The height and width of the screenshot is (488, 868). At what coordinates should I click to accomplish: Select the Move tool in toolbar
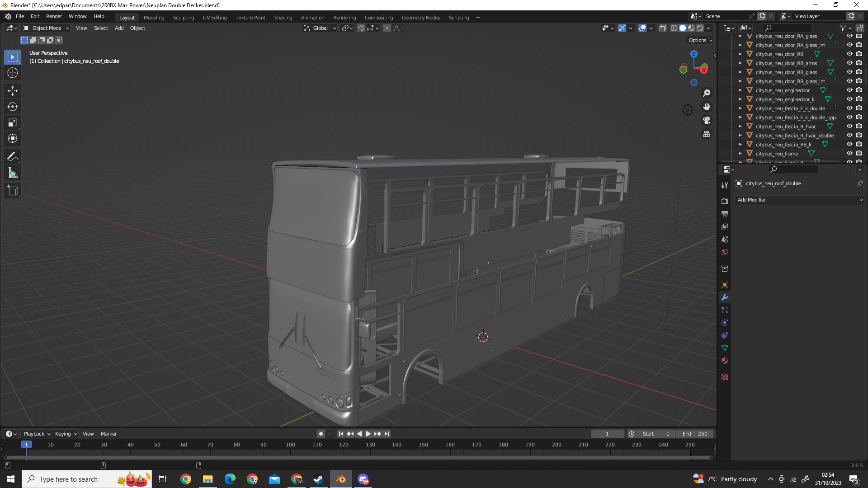pyautogui.click(x=13, y=91)
